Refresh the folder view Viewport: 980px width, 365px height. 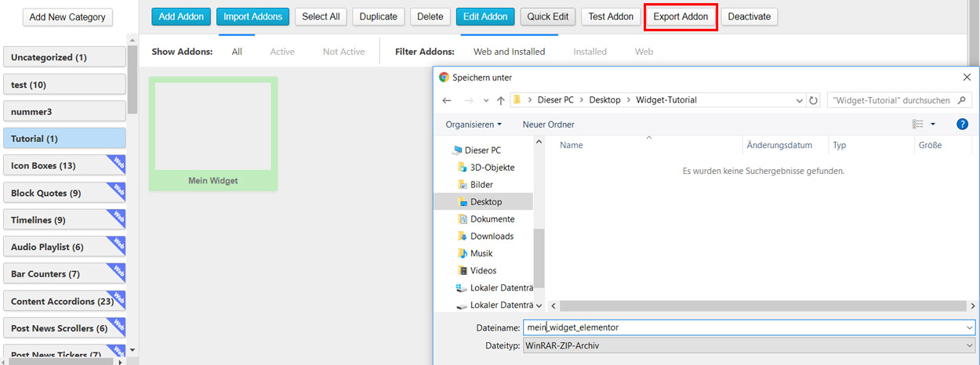pyautogui.click(x=814, y=100)
